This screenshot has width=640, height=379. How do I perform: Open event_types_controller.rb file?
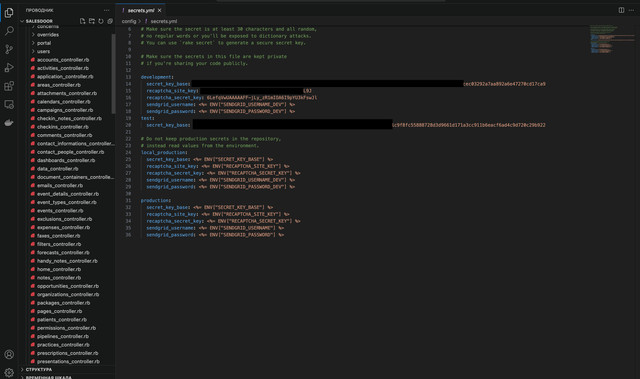tap(67, 202)
